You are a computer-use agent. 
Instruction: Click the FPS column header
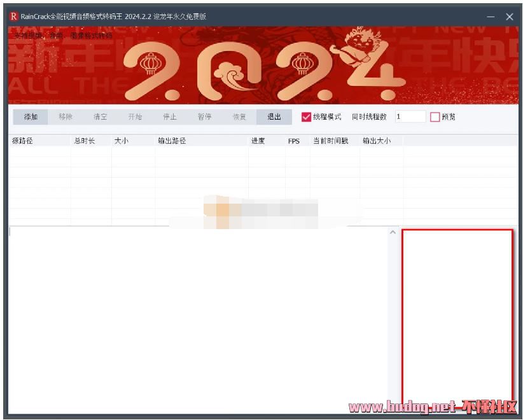tap(298, 141)
